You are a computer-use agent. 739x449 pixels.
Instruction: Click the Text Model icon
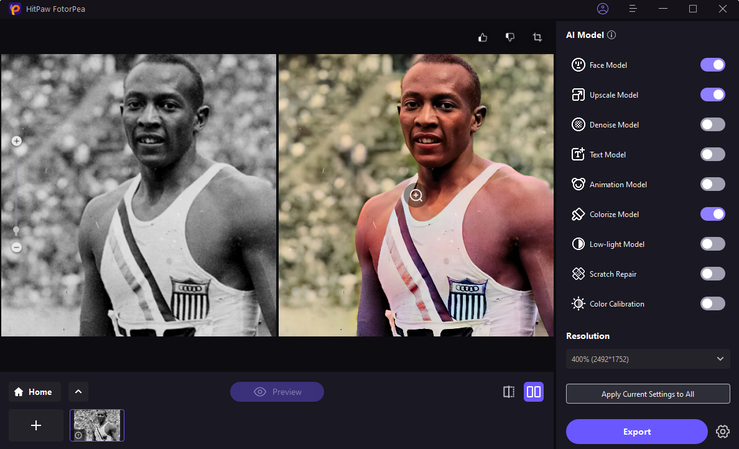tap(578, 155)
